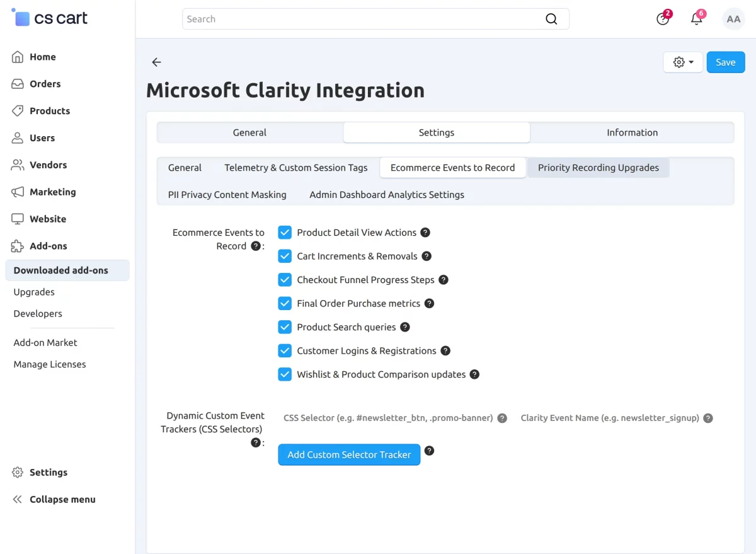Show help tooltip for Product Search queries
756x554 pixels.
(405, 327)
